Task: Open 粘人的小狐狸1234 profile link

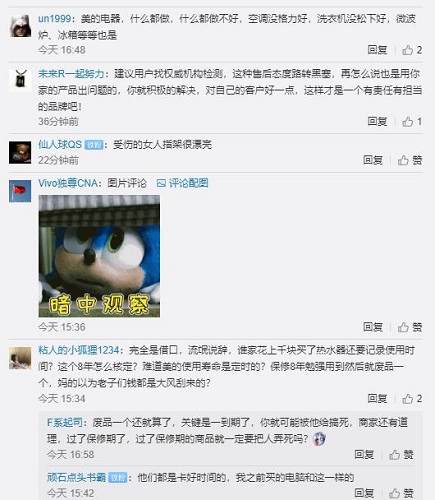Action: click(x=78, y=350)
